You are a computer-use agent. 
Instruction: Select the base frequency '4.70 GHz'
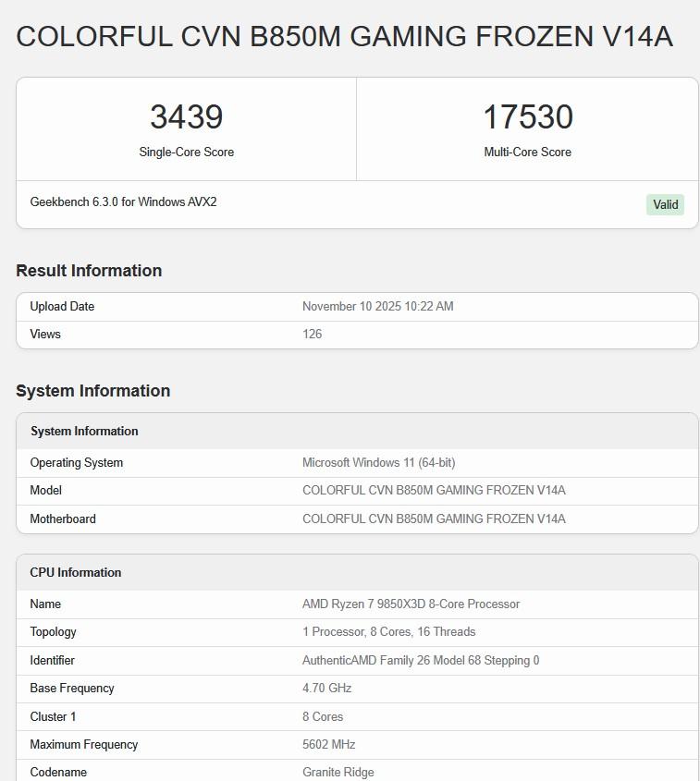coord(326,689)
